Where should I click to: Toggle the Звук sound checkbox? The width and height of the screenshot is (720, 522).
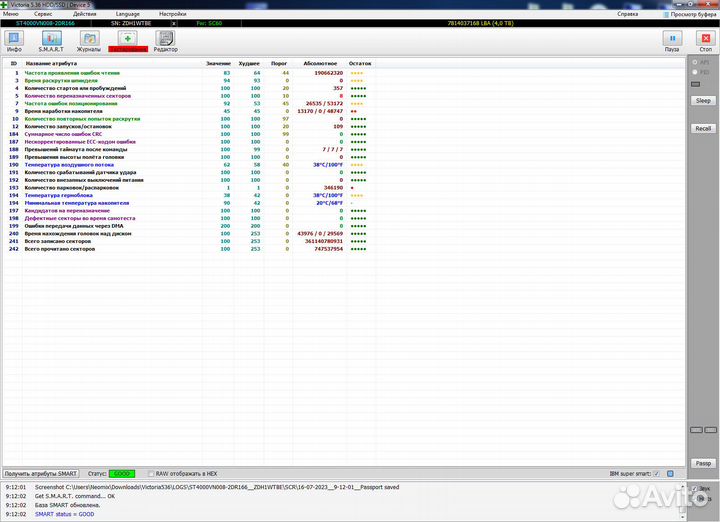click(695, 488)
